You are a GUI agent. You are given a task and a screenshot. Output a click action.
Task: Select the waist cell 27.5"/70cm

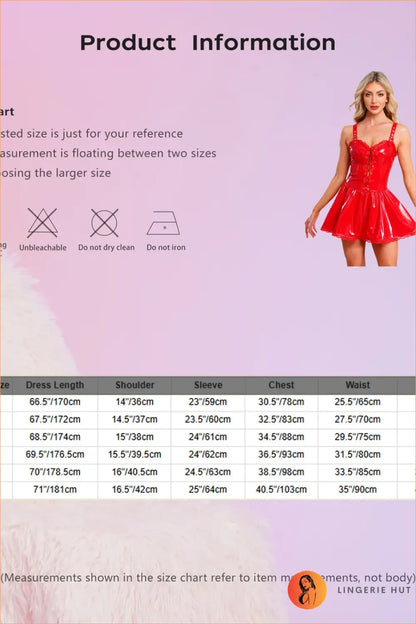coord(357,419)
